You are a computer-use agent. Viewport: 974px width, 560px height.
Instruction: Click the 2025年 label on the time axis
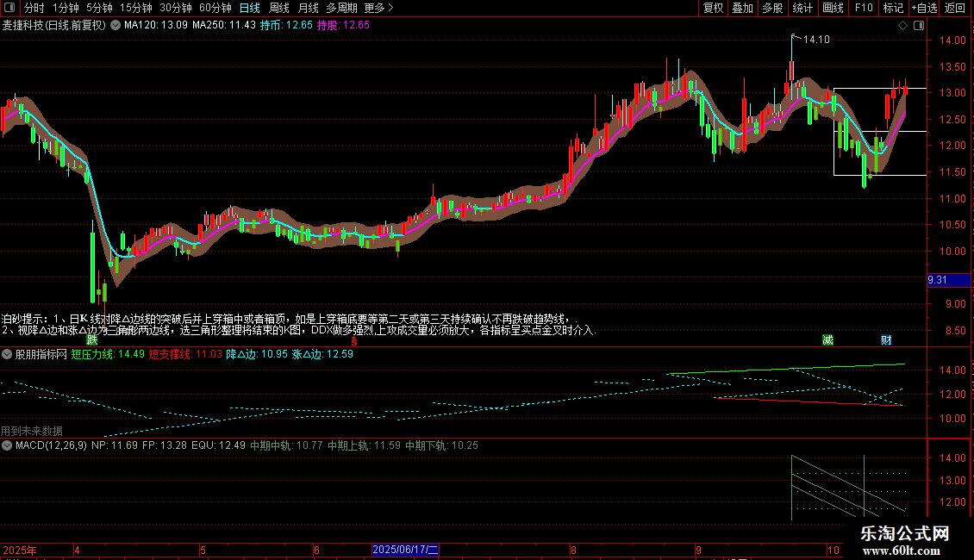(x=19, y=550)
